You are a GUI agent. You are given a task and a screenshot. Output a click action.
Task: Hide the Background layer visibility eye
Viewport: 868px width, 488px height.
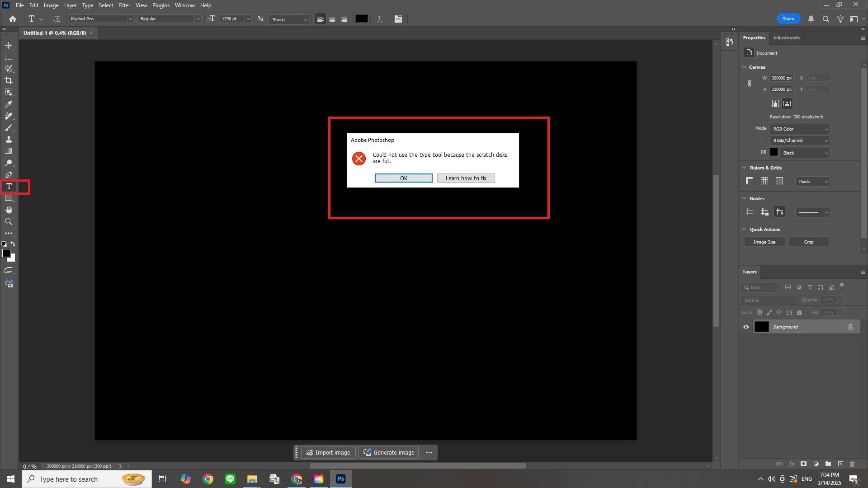(x=746, y=327)
